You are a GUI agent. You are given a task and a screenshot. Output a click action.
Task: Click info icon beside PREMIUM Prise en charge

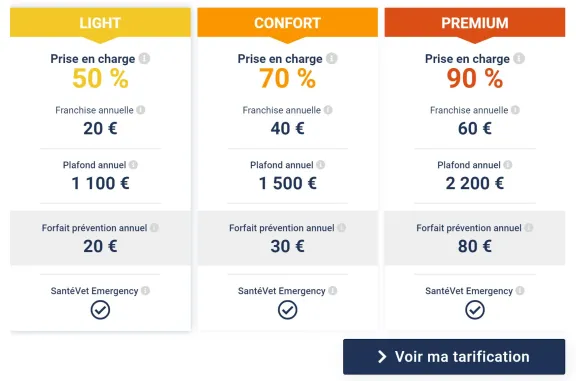tap(519, 58)
